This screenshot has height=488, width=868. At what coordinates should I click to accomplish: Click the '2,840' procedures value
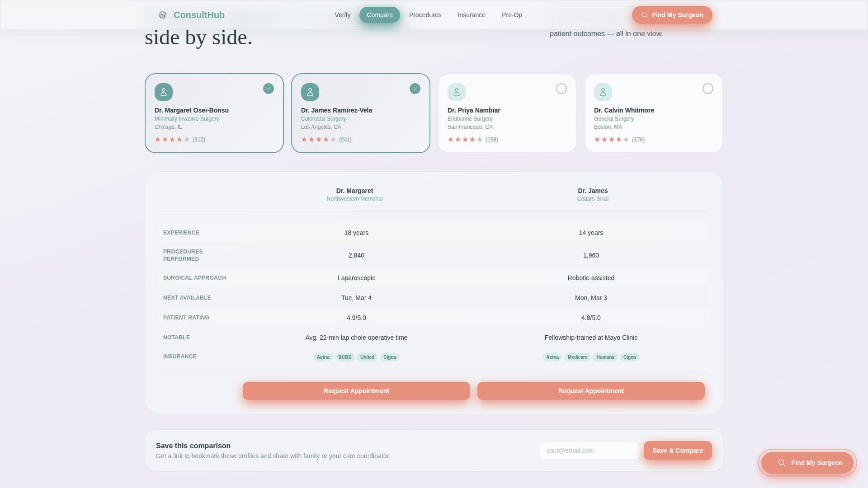tap(356, 255)
